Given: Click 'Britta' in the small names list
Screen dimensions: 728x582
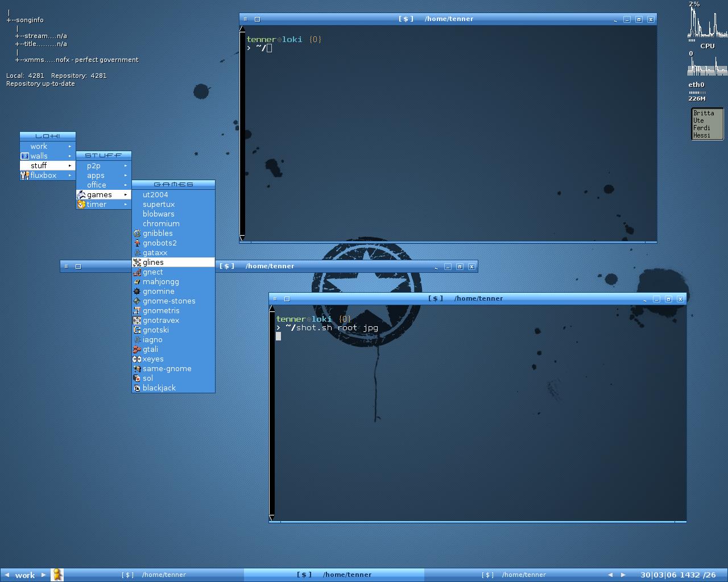Looking at the screenshot, I should [704, 113].
